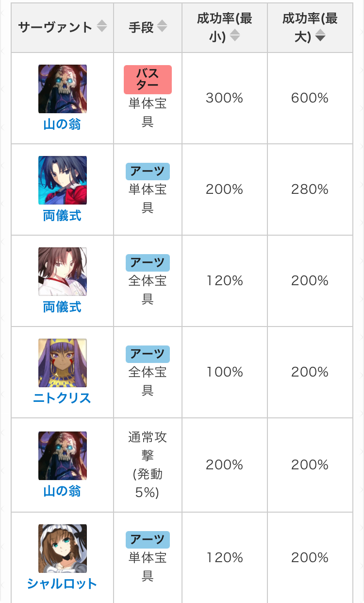This screenshot has height=603, width=364.
Task: Sort the table by 手段 column arrows
Action: click(x=162, y=27)
